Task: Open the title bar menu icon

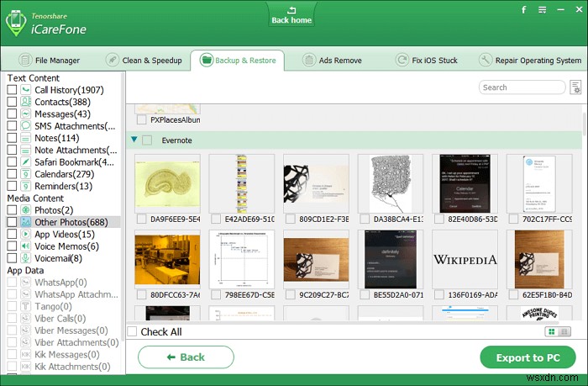Action: tap(543, 10)
